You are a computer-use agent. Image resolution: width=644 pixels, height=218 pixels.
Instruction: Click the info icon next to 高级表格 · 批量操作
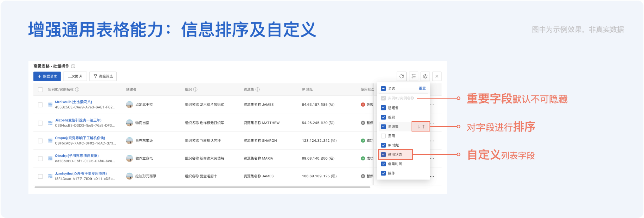point(73,66)
